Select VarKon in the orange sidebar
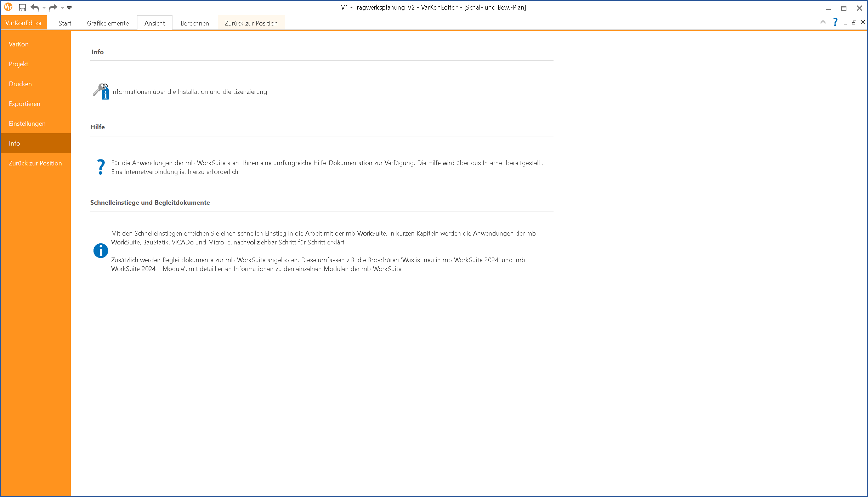Screen dimensions: 868x497 tap(36, 44)
